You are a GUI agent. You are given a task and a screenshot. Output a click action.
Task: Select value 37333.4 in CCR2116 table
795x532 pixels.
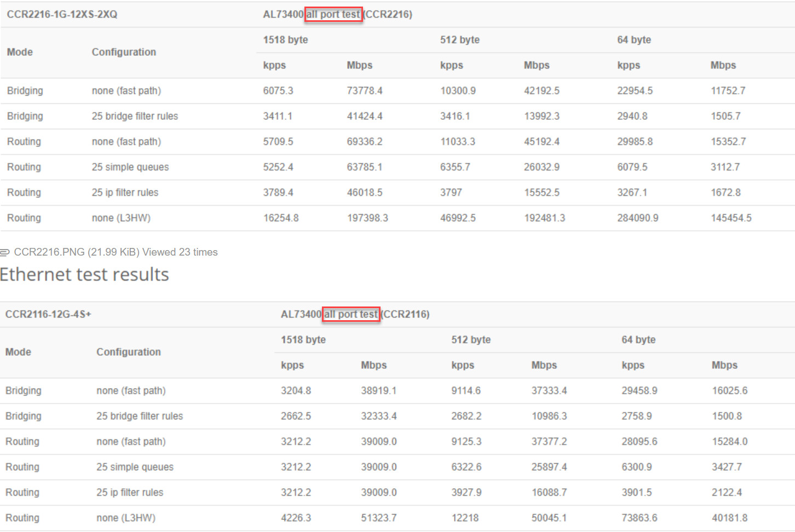coord(549,391)
